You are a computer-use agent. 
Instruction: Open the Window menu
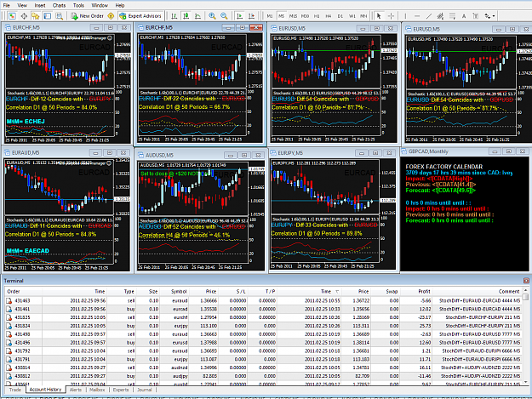100,5
